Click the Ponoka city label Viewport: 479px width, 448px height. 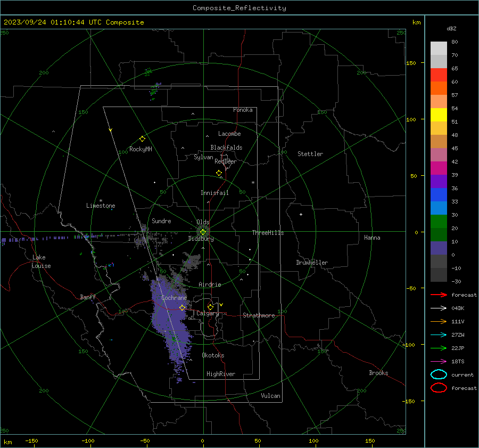243,110
